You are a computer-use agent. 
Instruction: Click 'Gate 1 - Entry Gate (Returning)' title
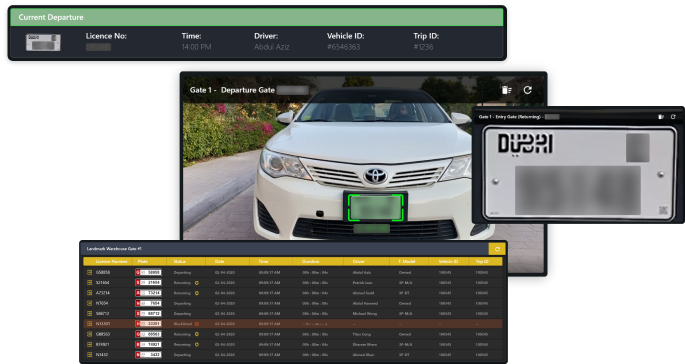point(510,117)
